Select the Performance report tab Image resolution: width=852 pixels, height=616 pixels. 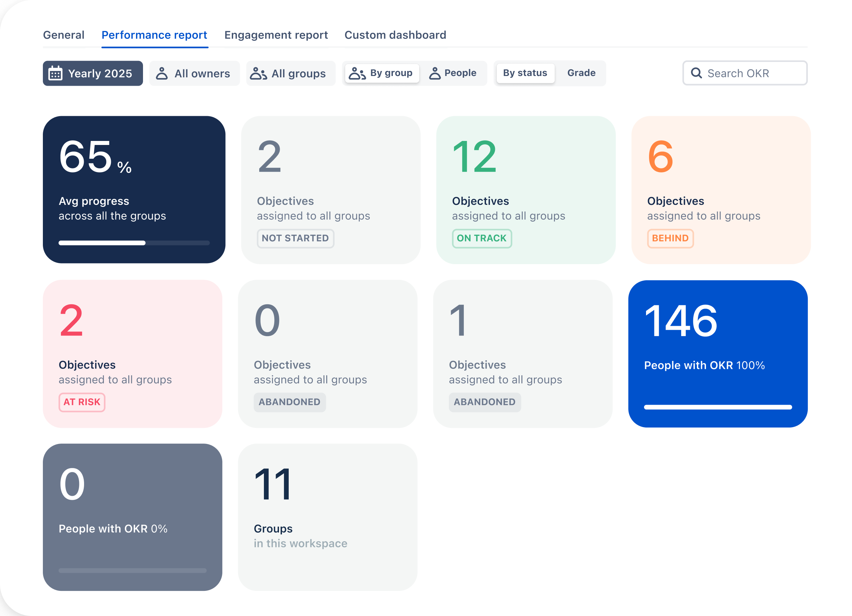(154, 35)
